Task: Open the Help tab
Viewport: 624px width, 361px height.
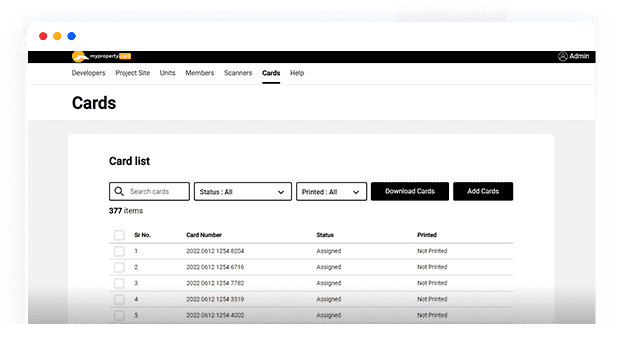Action: 297,73
